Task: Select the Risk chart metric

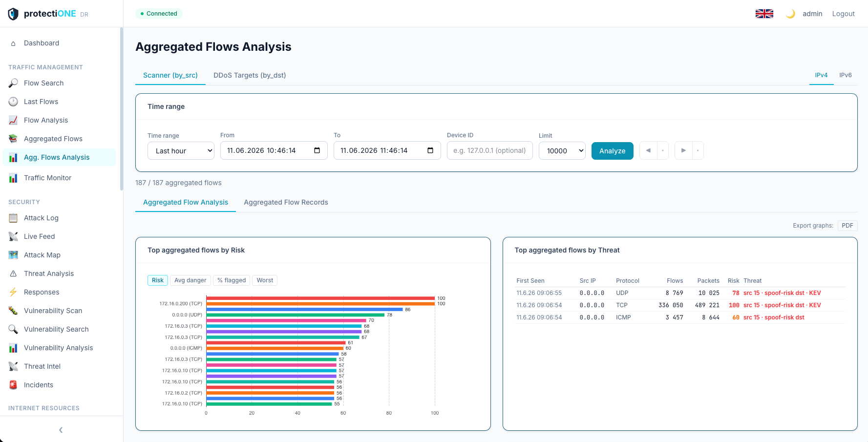Action: click(x=158, y=280)
